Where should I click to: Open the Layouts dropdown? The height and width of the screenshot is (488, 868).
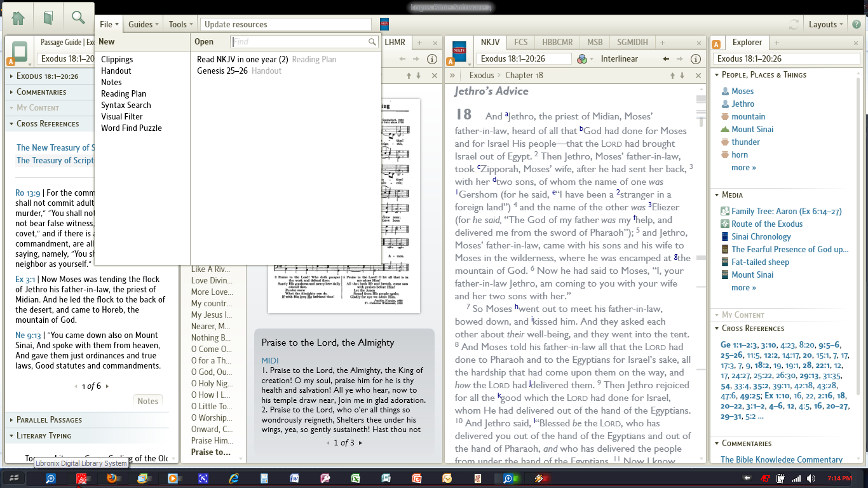point(826,24)
